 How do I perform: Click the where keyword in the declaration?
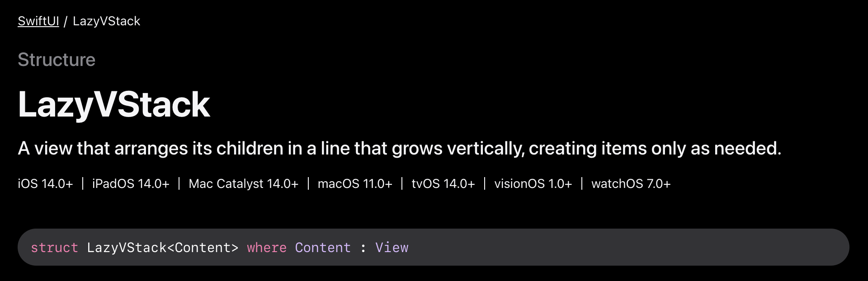[266, 248]
